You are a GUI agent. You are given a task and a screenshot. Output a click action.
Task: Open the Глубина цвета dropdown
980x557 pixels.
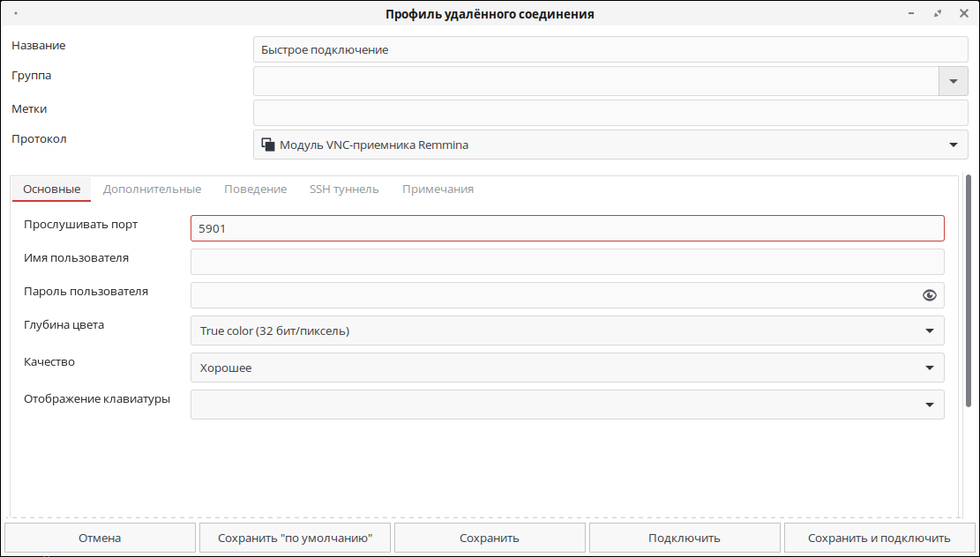[x=929, y=330]
